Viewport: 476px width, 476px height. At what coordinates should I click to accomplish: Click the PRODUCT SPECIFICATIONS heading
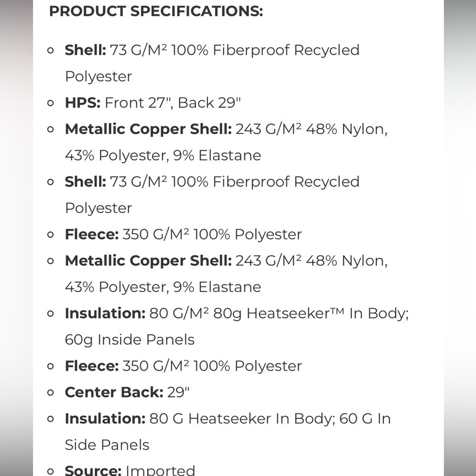[x=156, y=11]
